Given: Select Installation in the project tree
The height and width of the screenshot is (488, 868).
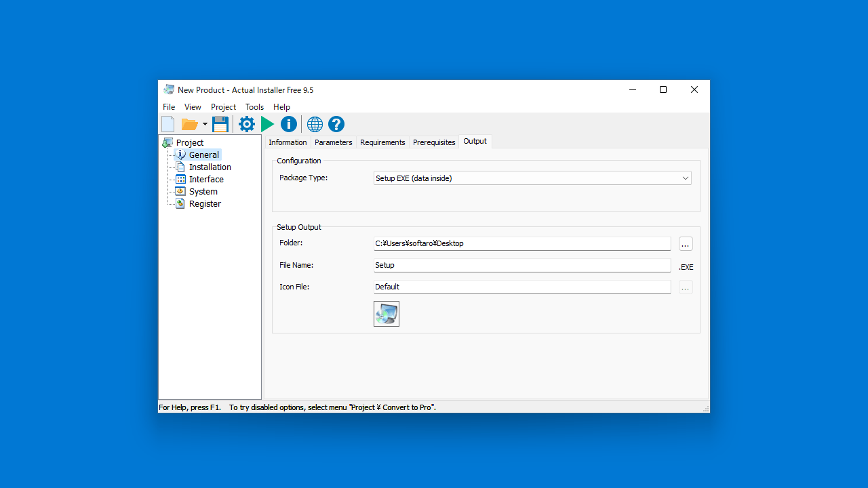Looking at the screenshot, I should (210, 167).
